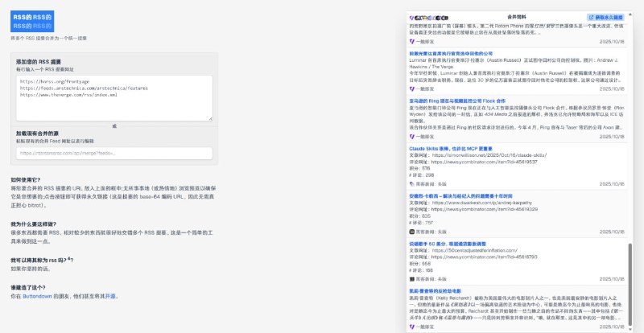Click the preview scrollbar down arrow
Viewport: 644px width, 333px height.
click(x=630, y=330)
